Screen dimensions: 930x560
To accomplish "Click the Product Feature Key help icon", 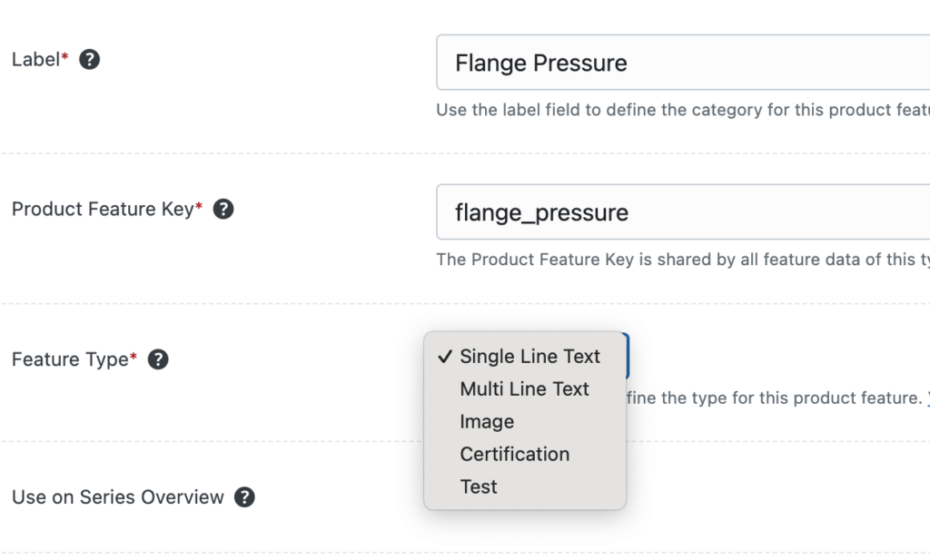I will coord(223,210).
